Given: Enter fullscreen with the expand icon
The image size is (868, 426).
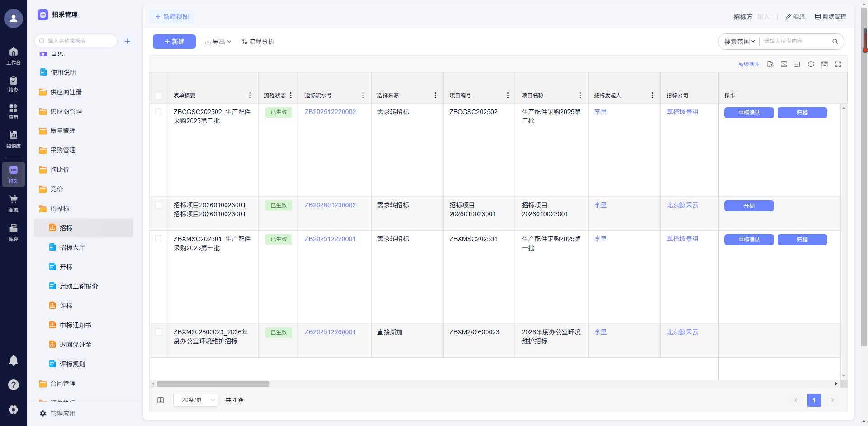Looking at the screenshot, I should [x=838, y=64].
